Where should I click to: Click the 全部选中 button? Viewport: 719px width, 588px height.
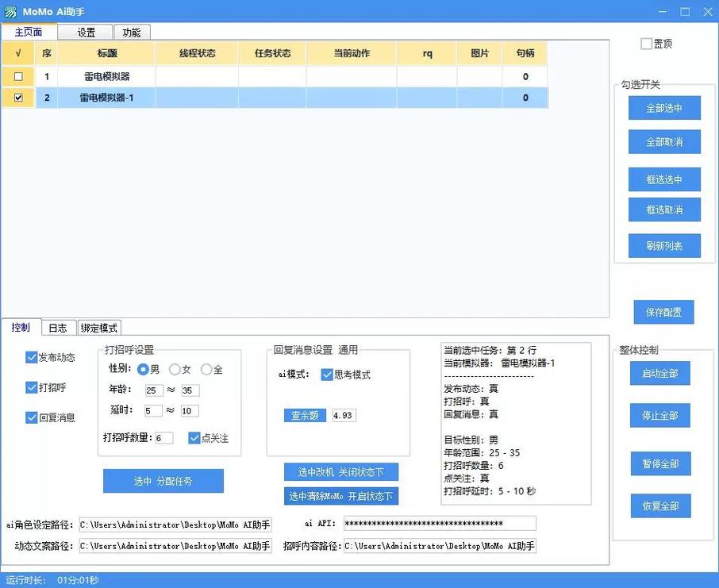664,108
